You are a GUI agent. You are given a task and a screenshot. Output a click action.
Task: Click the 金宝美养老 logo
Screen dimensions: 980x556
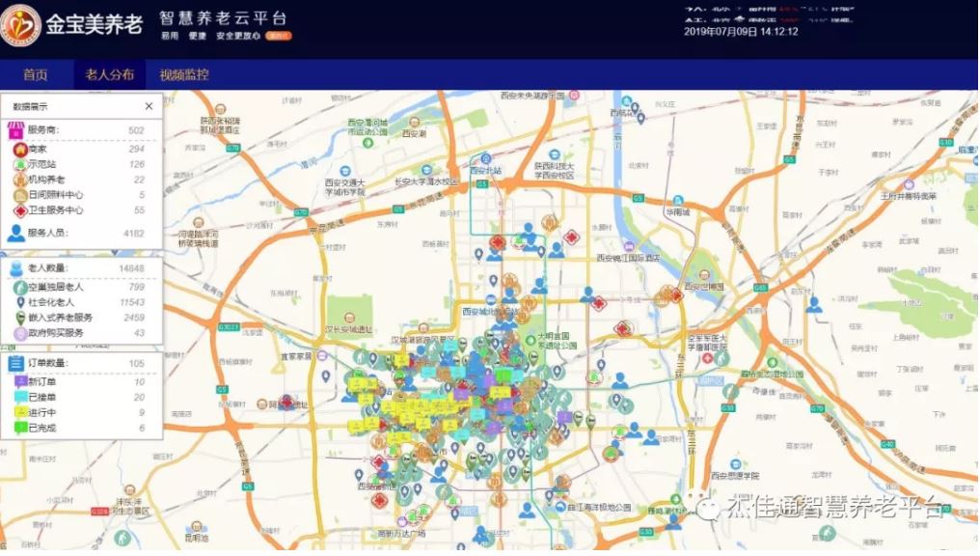22,21
